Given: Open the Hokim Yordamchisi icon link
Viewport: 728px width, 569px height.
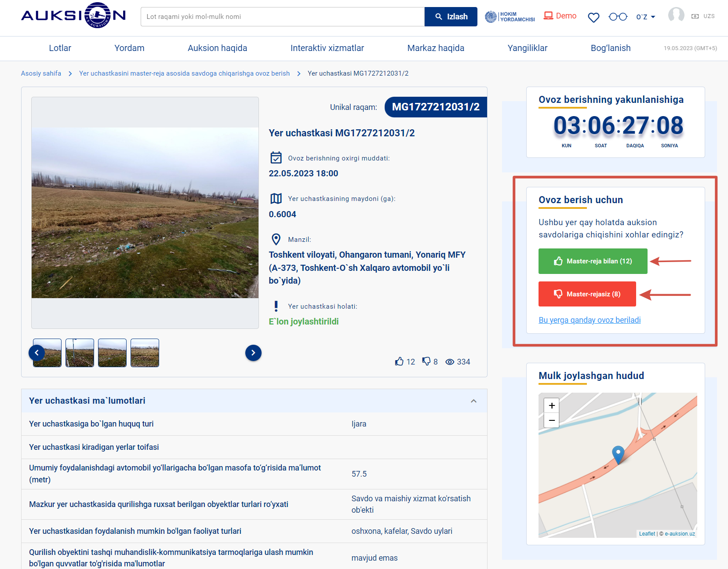Looking at the screenshot, I should [510, 17].
